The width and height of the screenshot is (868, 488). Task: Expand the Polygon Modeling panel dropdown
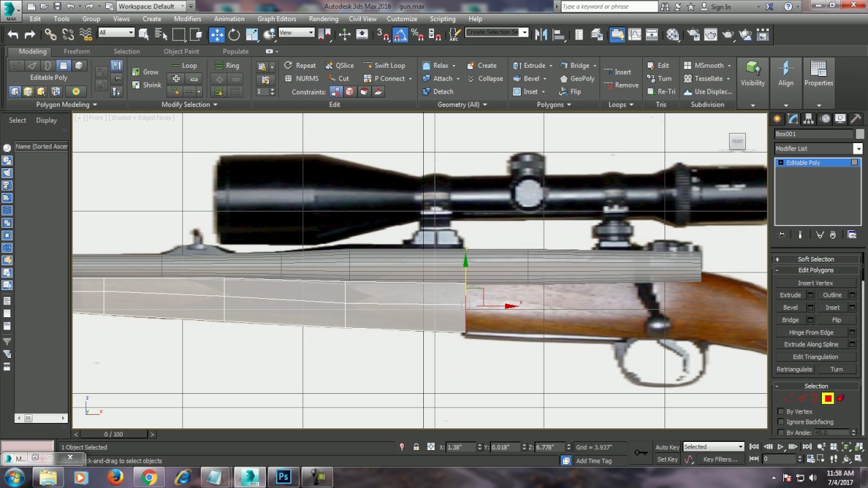[x=66, y=104]
